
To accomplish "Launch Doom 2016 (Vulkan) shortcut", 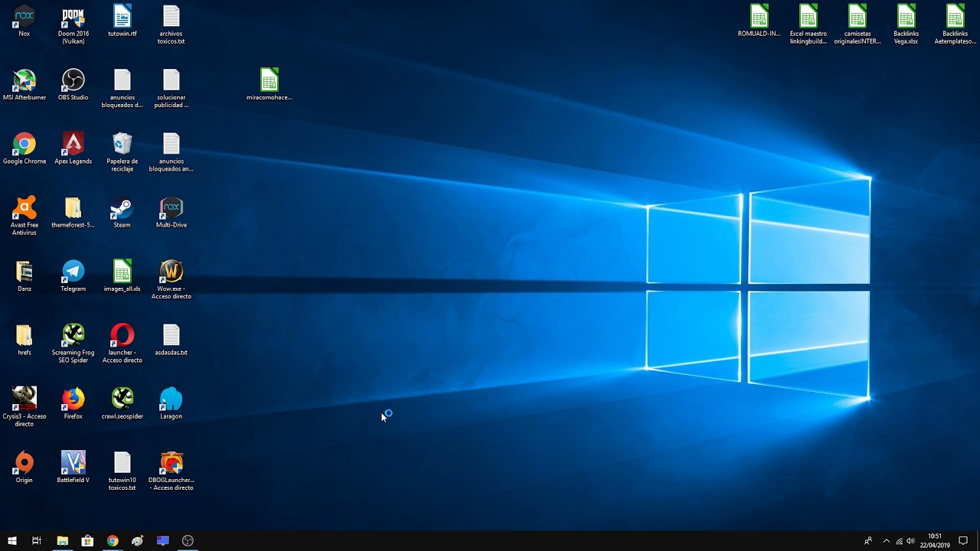I will pos(73,25).
